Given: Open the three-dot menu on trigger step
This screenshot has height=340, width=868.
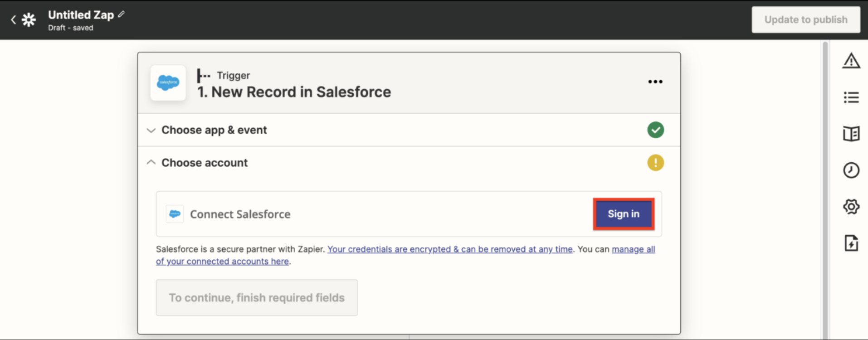Looking at the screenshot, I should (x=655, y=82).
